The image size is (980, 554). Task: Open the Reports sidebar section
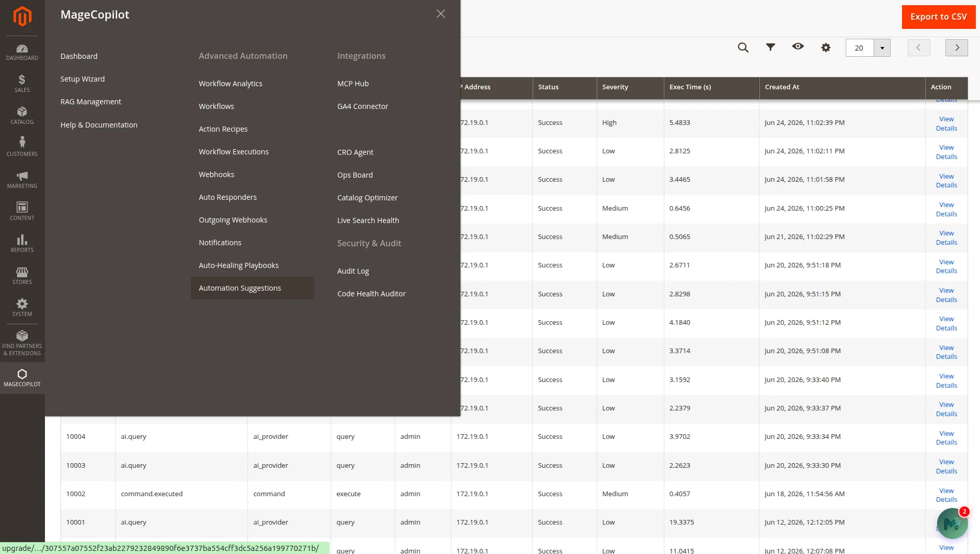coord(22,244)
